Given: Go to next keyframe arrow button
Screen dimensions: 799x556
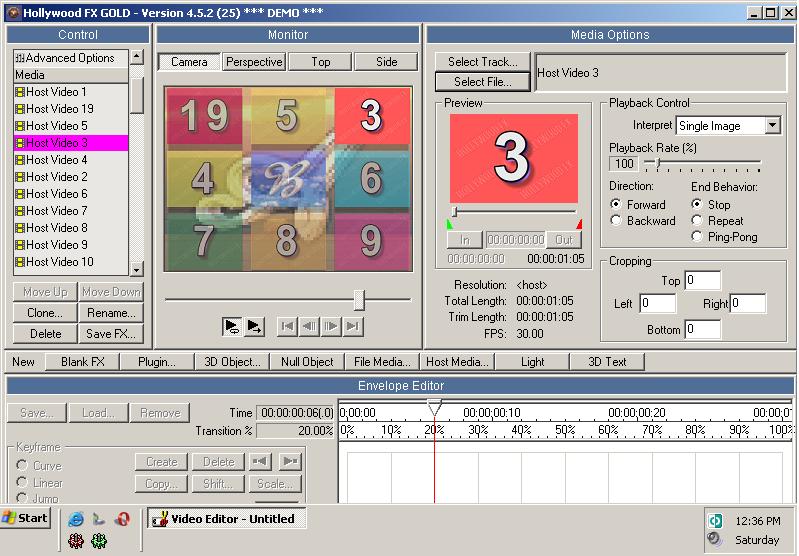Looking at the screenshot, I should coord(290,462).
